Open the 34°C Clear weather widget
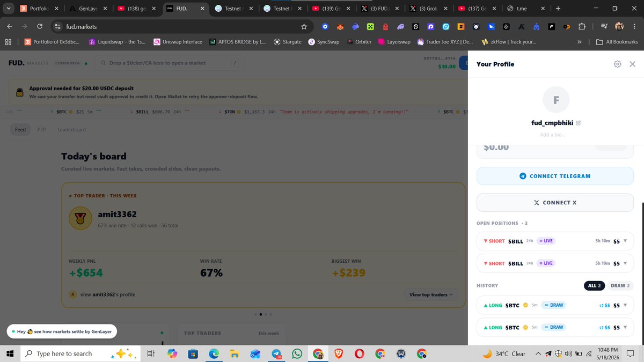 point(504,353)
